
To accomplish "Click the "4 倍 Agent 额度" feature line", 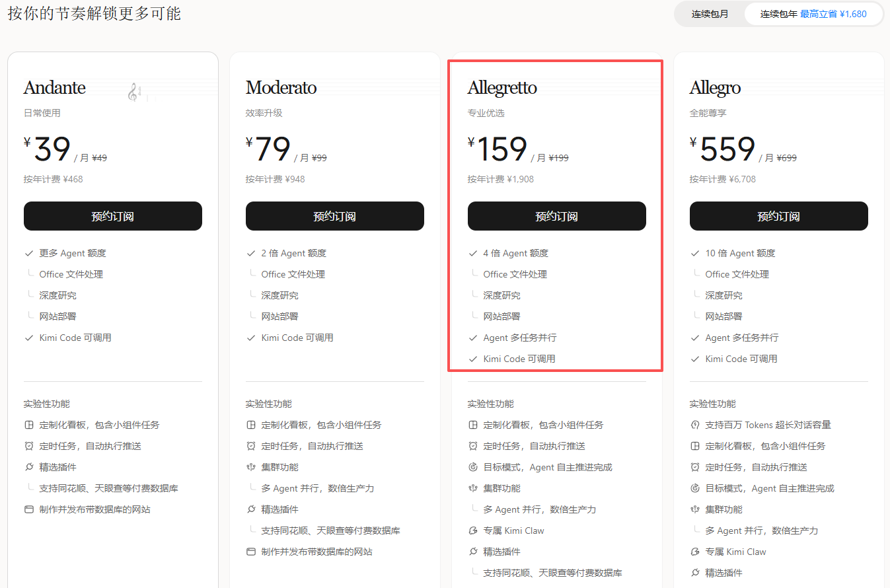I will tap(516, 253).
